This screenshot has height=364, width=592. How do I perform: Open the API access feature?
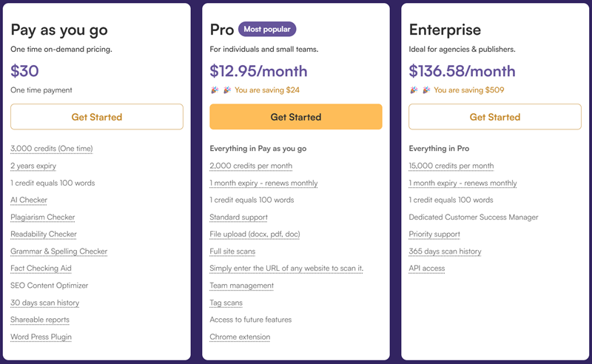coord(427,268)
